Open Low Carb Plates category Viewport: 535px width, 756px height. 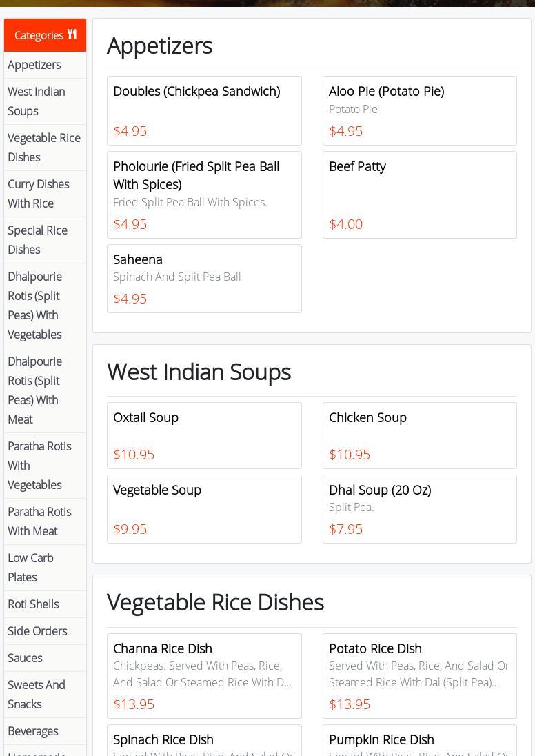pos(30,568)
